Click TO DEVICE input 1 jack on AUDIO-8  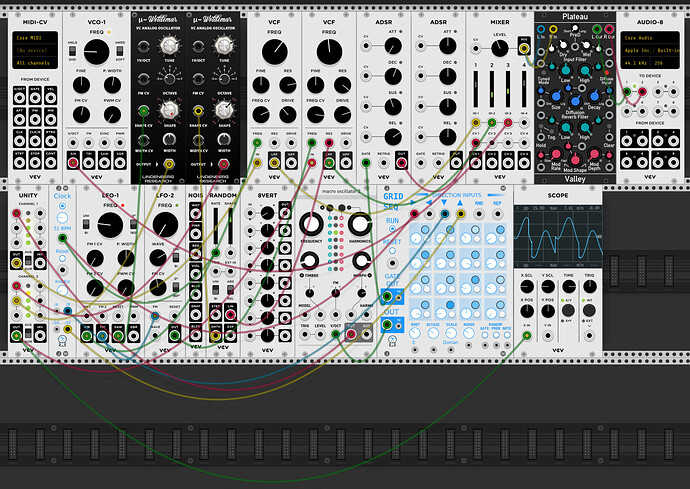(x=627, y=92)
